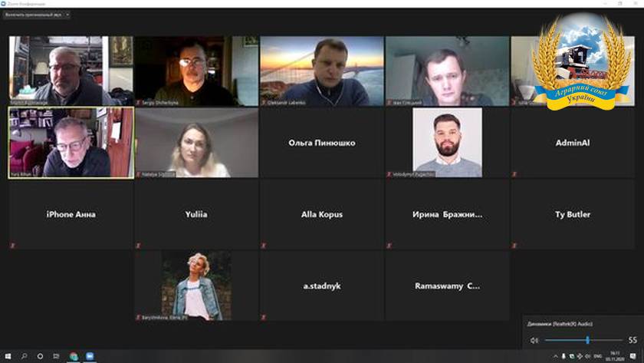This screenshot has height=363, width=644.
Task: Open taskbar search magnifier icon
Action: [x=24, y=356]
